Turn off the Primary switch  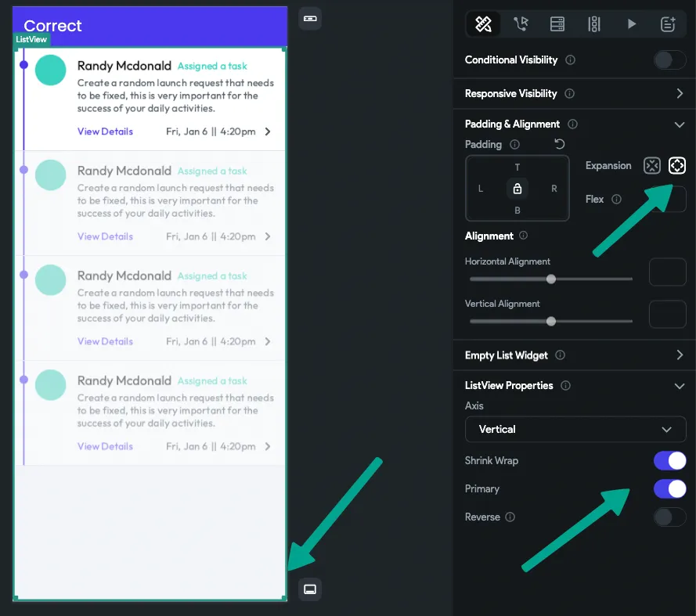[670, 489]
